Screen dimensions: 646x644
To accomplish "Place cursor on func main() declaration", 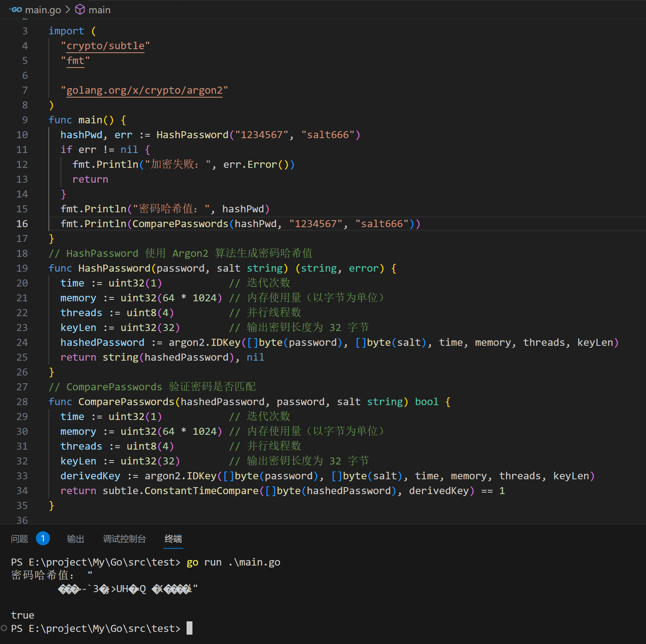I will click(87, 120).
